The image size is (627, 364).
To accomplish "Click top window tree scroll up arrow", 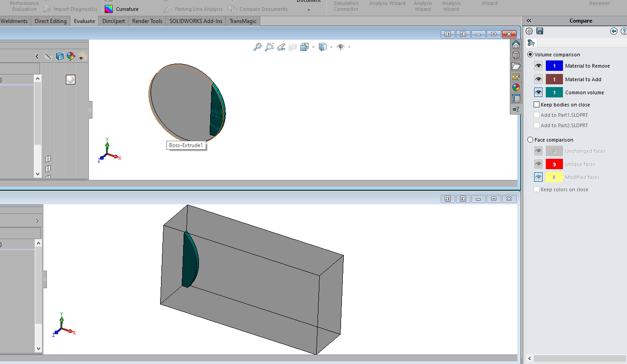I will tap(37, 78).
